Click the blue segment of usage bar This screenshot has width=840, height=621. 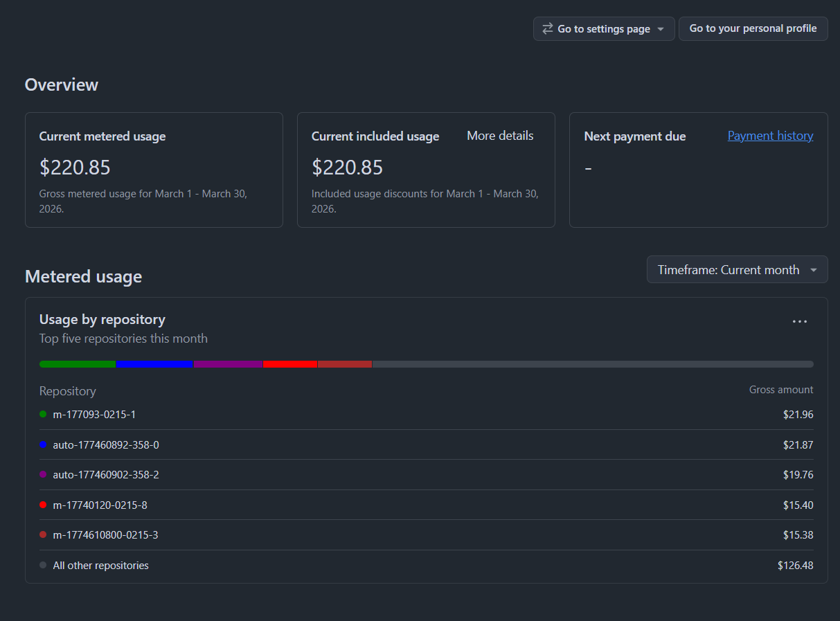[154, 364]
